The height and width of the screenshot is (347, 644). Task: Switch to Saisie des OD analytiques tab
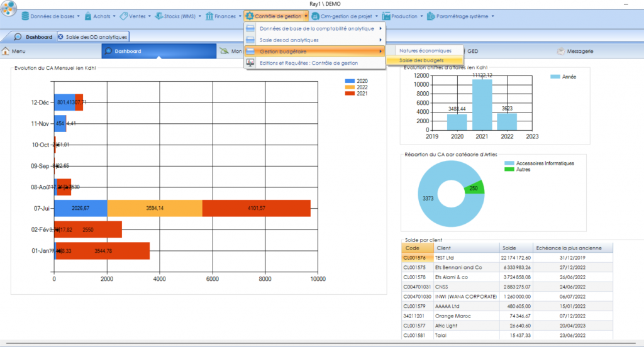pyautogui.click(x=93, y=37)
